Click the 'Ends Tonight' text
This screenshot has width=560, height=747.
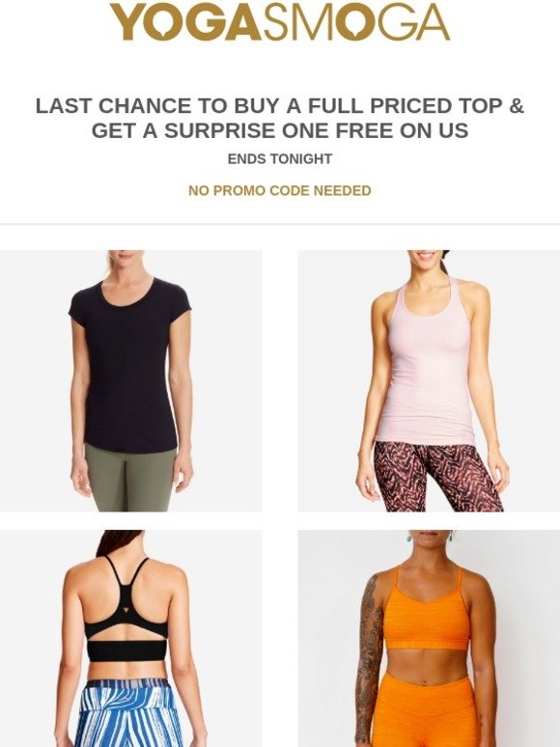click(280, 158)
